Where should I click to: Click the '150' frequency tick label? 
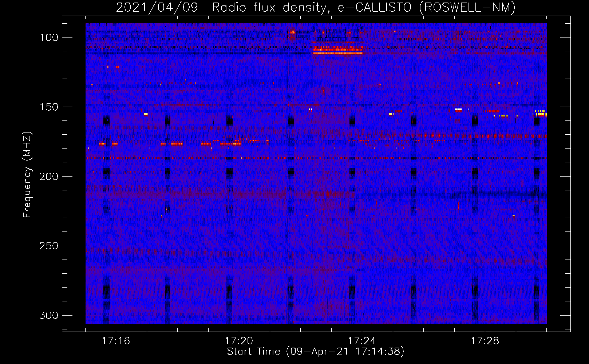[49, 107]
